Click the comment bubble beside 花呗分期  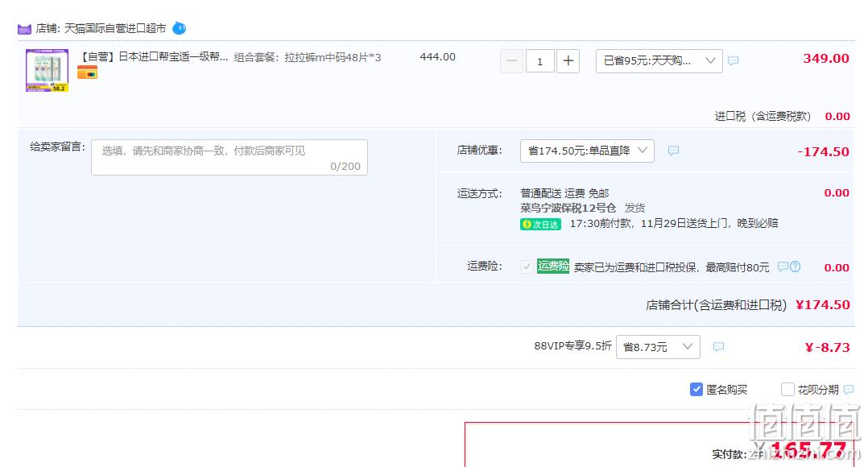point(848,390)
